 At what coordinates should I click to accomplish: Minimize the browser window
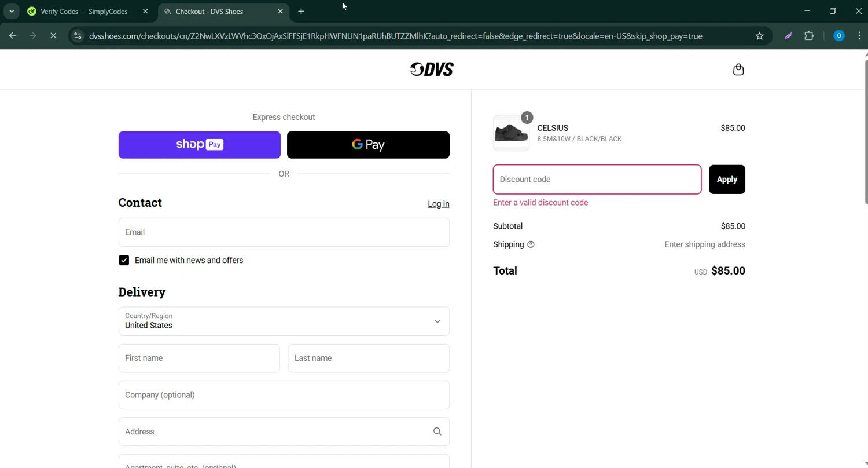[807, 11]
